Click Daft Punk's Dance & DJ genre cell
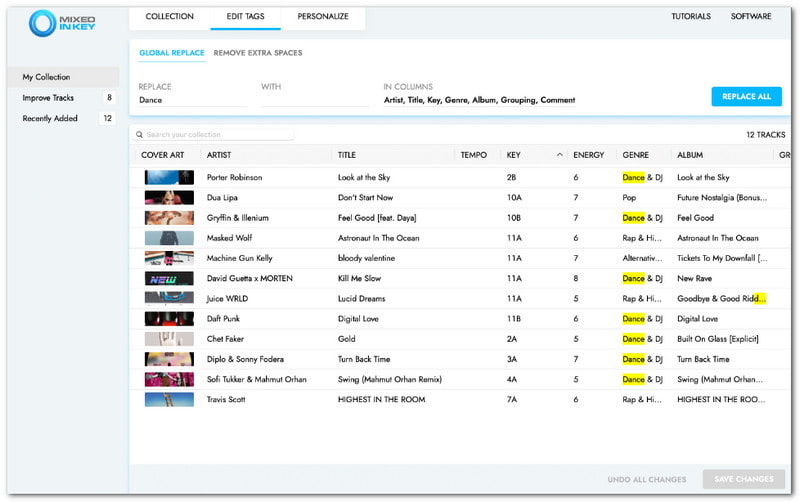 pyautogui.click(x=642, y=318)
